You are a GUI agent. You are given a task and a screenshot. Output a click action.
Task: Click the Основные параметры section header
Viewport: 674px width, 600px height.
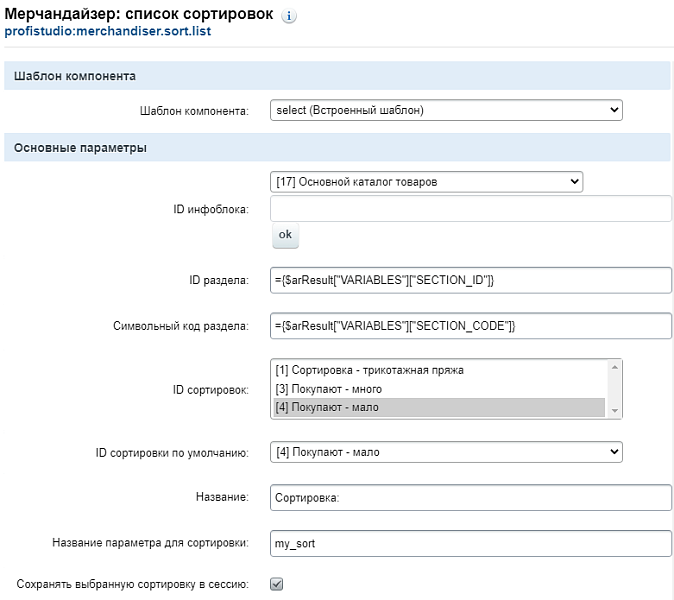(337, 147)
